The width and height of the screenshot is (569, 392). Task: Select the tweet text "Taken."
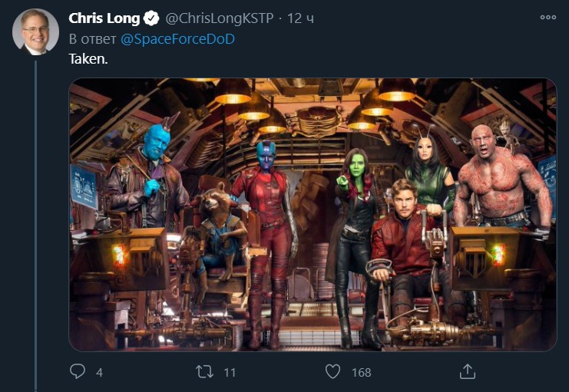88,59
